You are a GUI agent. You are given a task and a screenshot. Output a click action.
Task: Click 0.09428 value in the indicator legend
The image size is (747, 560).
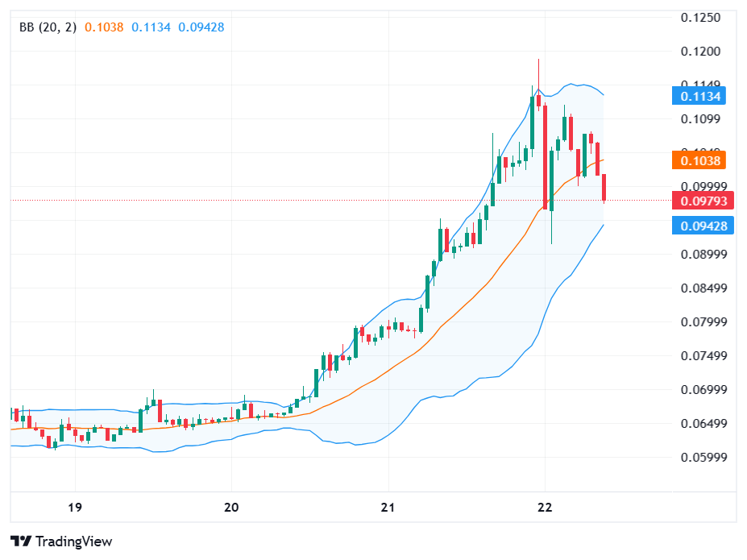[x=201, y=27]
